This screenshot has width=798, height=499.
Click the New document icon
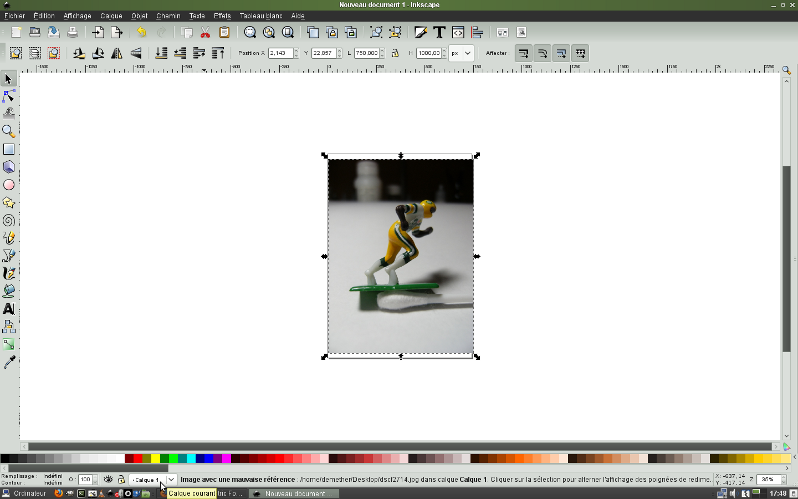16,32
